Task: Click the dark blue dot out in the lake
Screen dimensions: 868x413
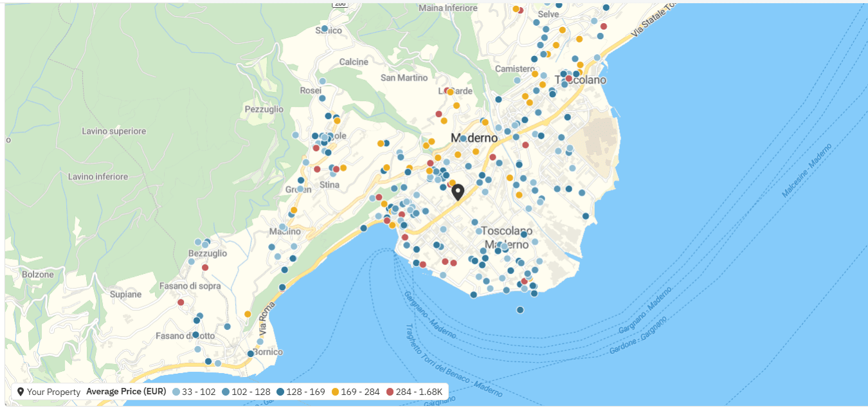Action: tap(520, 310)
